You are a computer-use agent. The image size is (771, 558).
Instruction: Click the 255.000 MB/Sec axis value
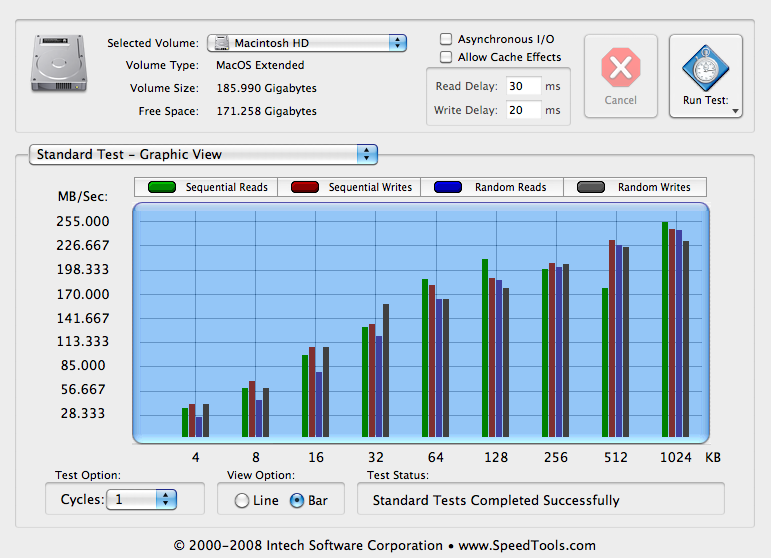(x=83, y=221)
